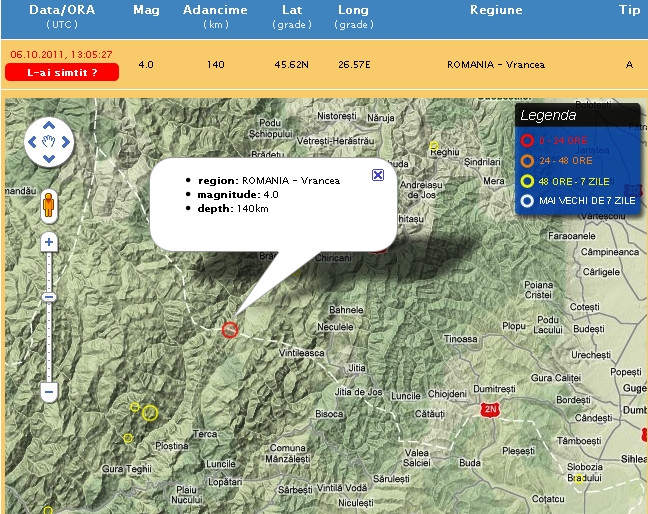648x514 pixels.
Task: Click the date 06.10.2011, 13:05:27
Action: point(62,55)
